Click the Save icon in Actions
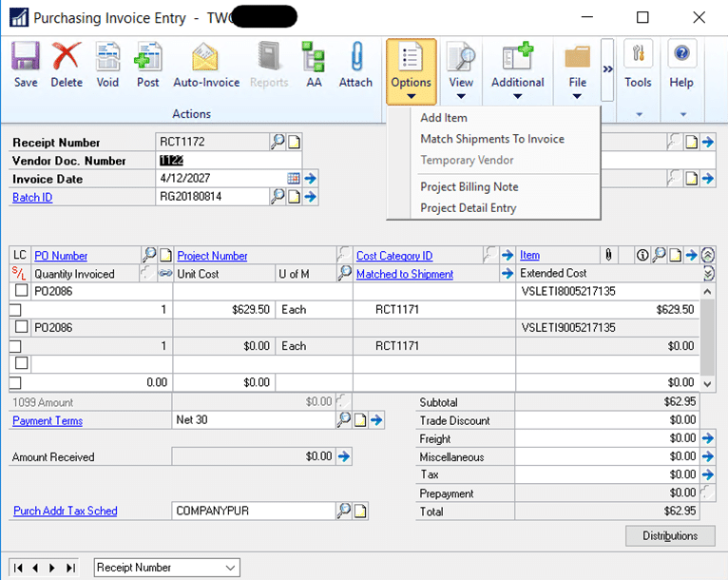This screenshot has height=580, width=728. click(x=26, y=57)
